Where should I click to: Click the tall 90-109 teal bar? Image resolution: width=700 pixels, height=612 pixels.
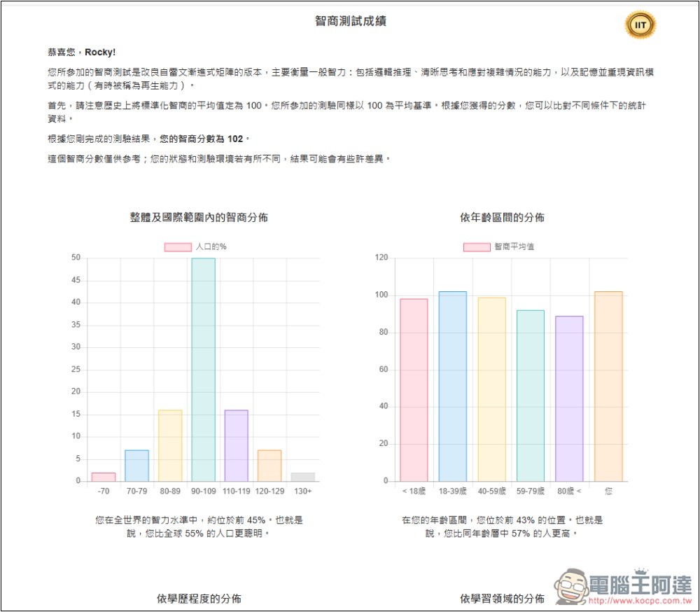pos(204,370)
